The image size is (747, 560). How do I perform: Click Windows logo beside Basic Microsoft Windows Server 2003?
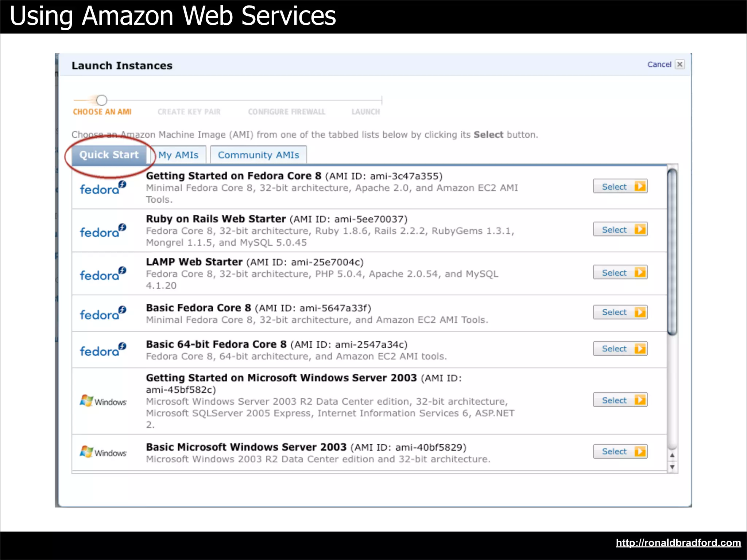[x=103, y=452]
